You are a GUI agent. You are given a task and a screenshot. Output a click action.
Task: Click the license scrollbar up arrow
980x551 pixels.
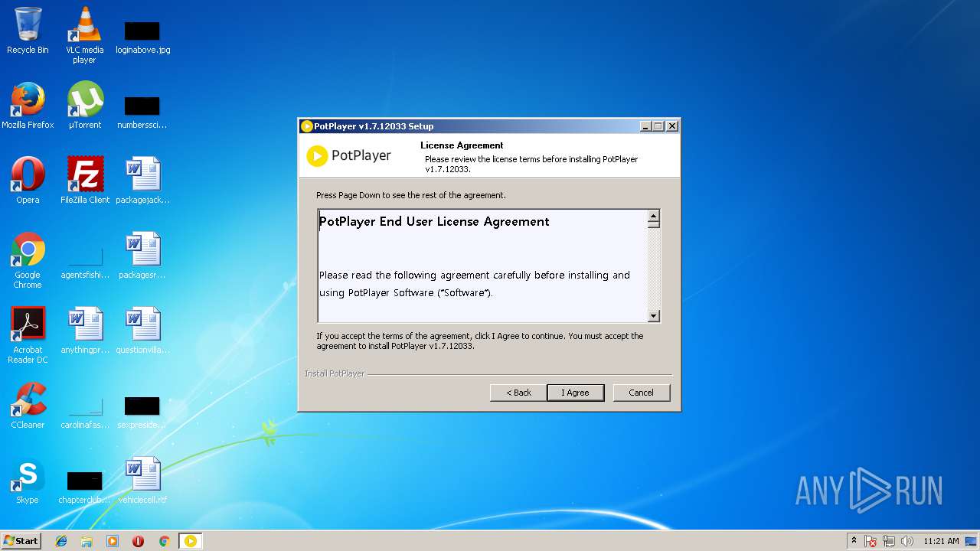[653, 215]
